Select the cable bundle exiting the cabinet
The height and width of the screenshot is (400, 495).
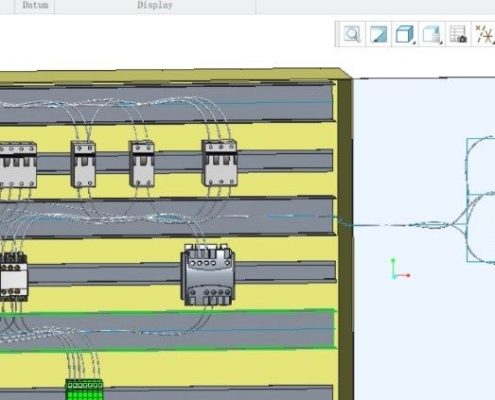coord(400,224)
